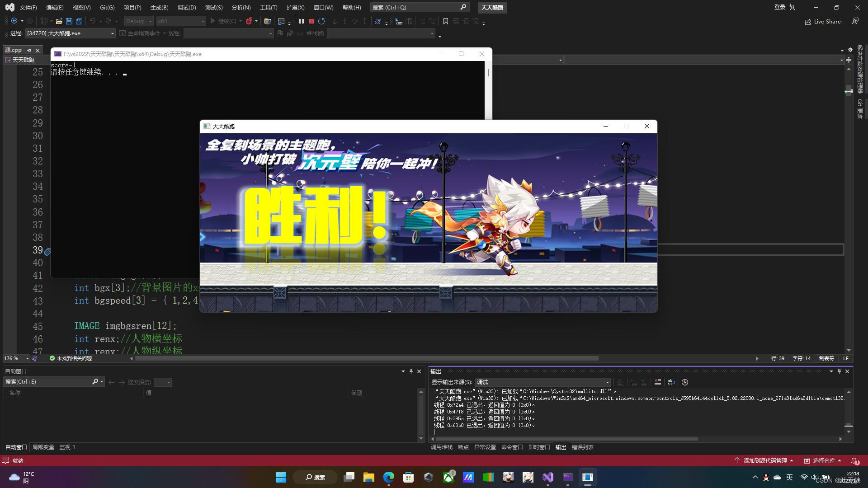Pause execution with Break All button
868x488 pixels.
tap(302, 21)
